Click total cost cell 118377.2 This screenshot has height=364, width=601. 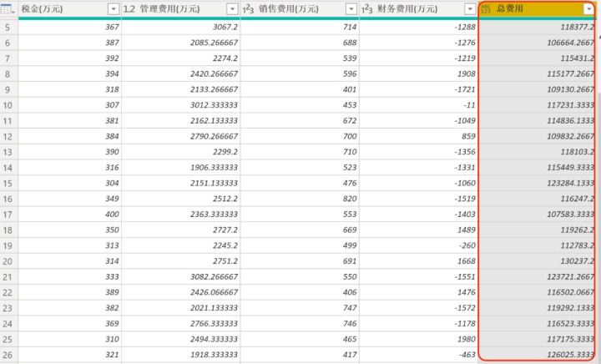537,28
